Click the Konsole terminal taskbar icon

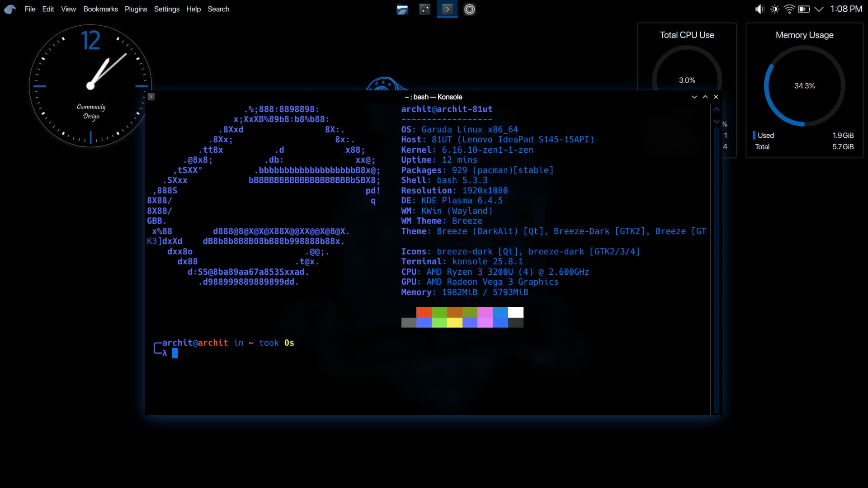(x=447, y=9)
